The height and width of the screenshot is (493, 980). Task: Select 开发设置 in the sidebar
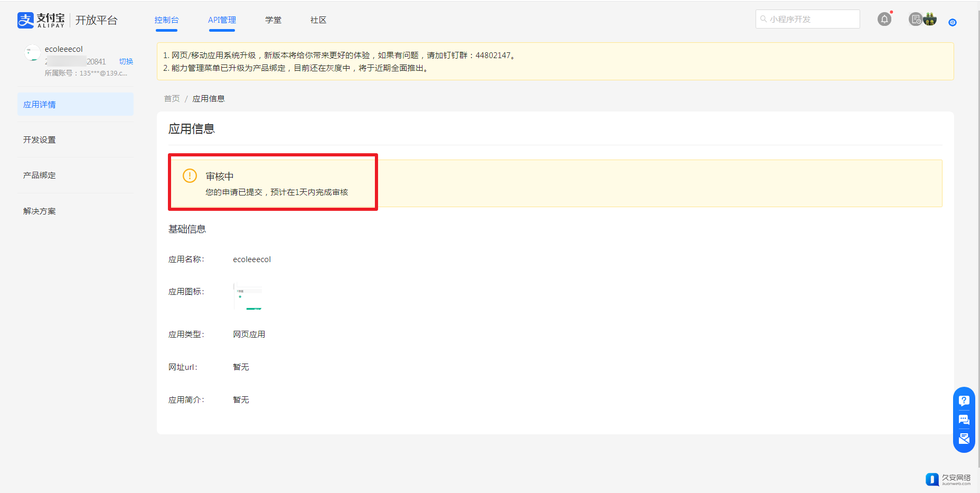[40, 140]
